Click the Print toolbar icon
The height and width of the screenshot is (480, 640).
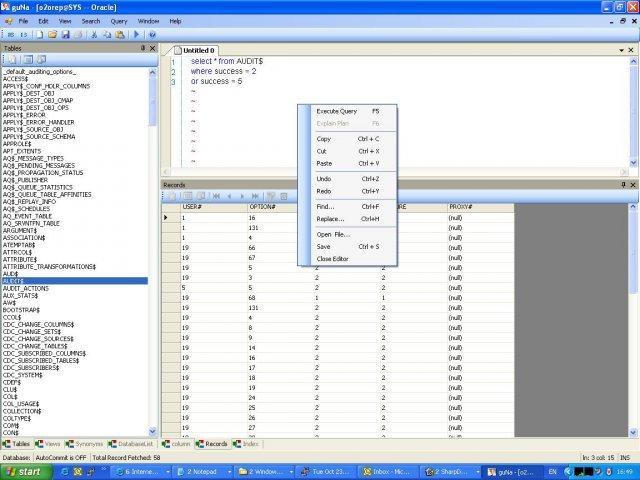78,35
